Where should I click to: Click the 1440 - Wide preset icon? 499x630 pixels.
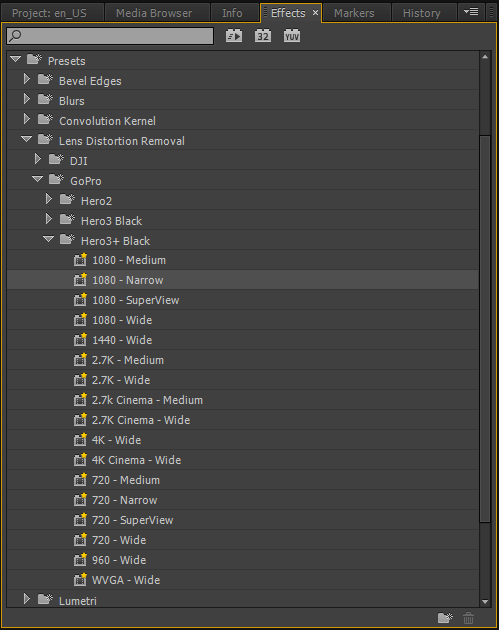tap(80, 340)
